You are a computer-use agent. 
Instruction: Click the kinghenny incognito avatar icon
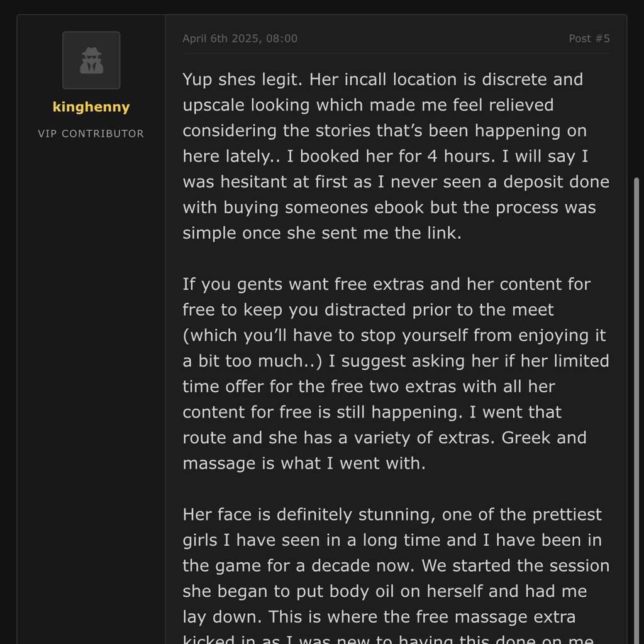click(91, 60)
